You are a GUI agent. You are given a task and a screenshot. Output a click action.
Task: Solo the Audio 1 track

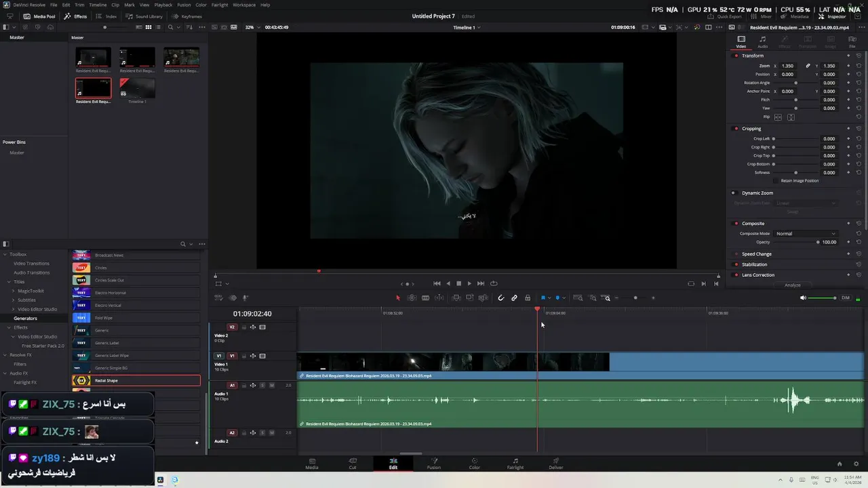coord(262,385)
